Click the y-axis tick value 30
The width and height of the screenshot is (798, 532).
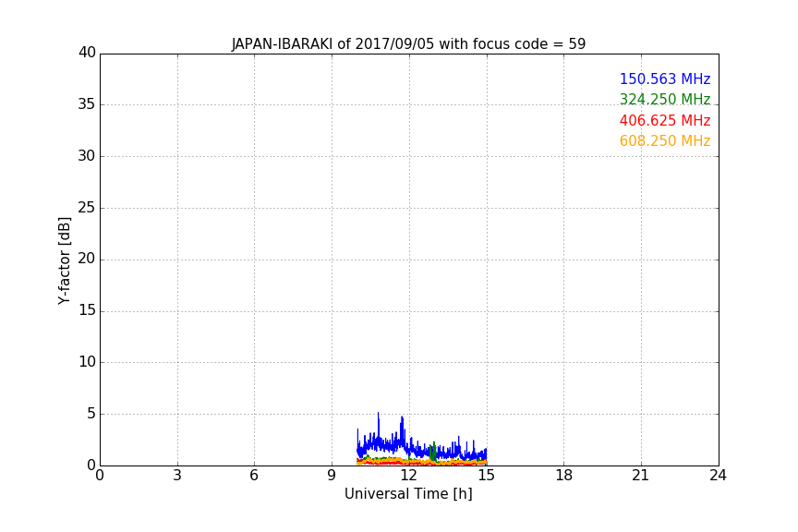(87, 156)
